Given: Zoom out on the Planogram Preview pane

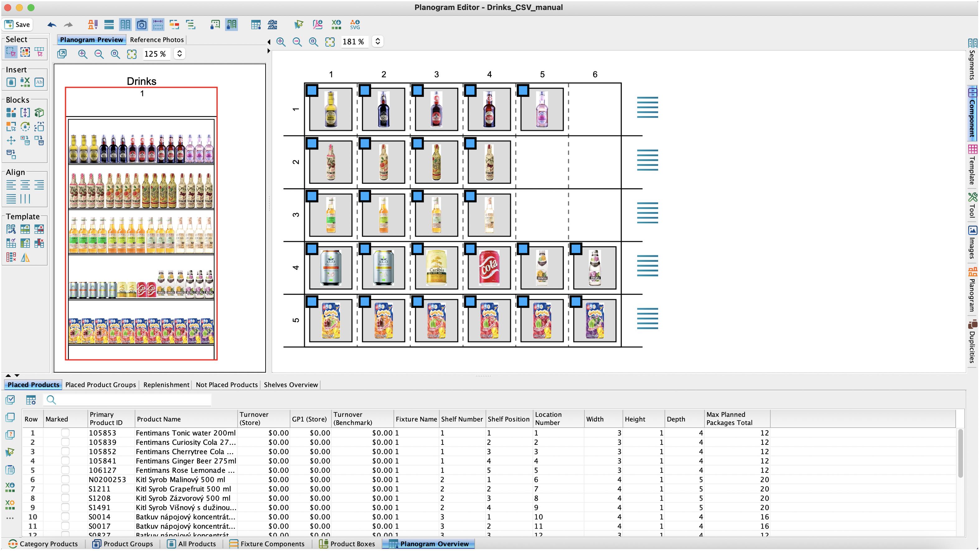Looking at the screenshot, I should tap(99, 54).
